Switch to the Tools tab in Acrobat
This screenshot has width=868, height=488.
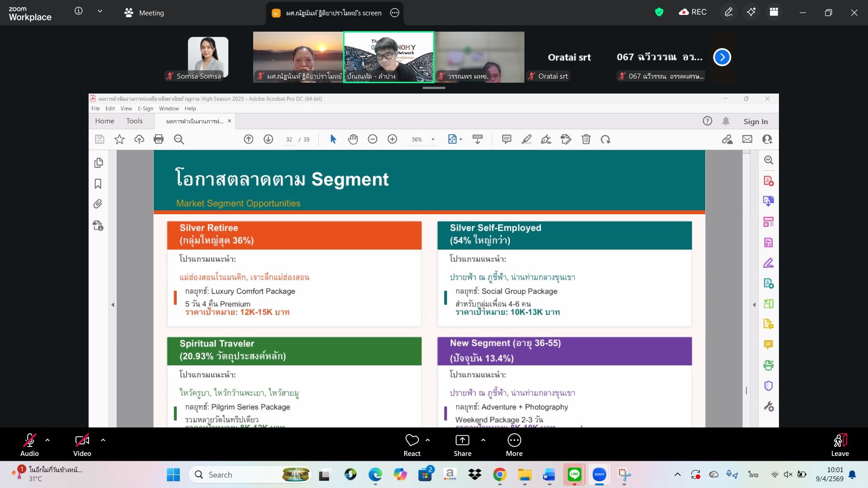pos(134,121)
